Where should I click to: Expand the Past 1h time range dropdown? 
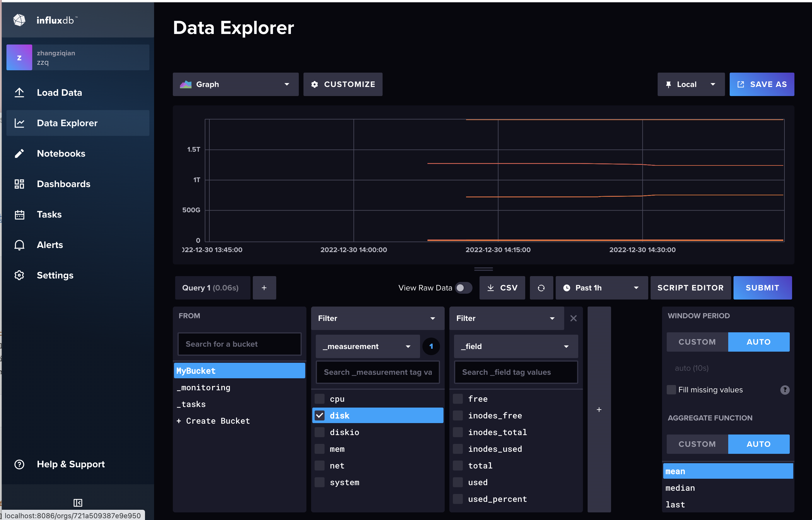click(x=601, y=288)
